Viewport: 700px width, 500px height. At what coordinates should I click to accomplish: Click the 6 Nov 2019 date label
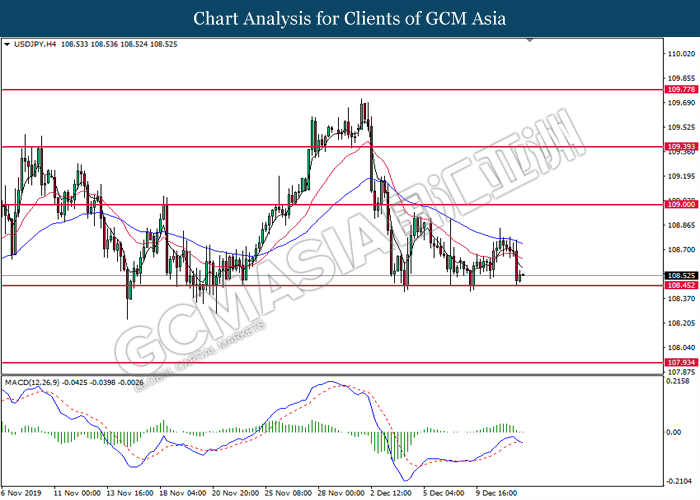click(22, 493)
